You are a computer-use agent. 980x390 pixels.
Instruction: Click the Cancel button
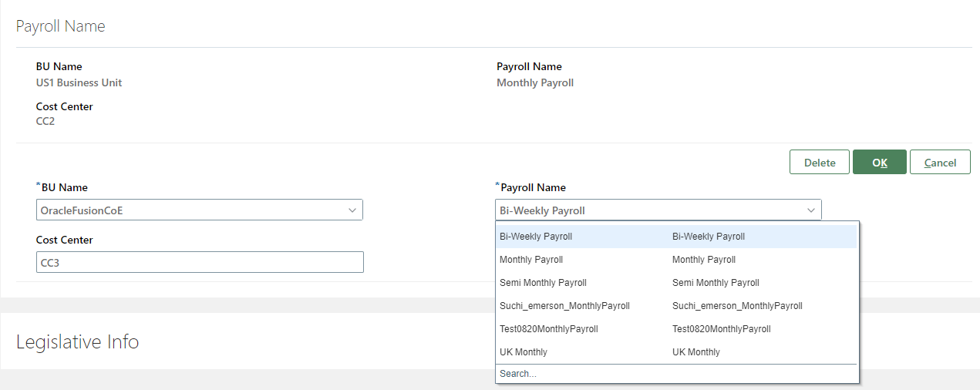coord(940,163)
